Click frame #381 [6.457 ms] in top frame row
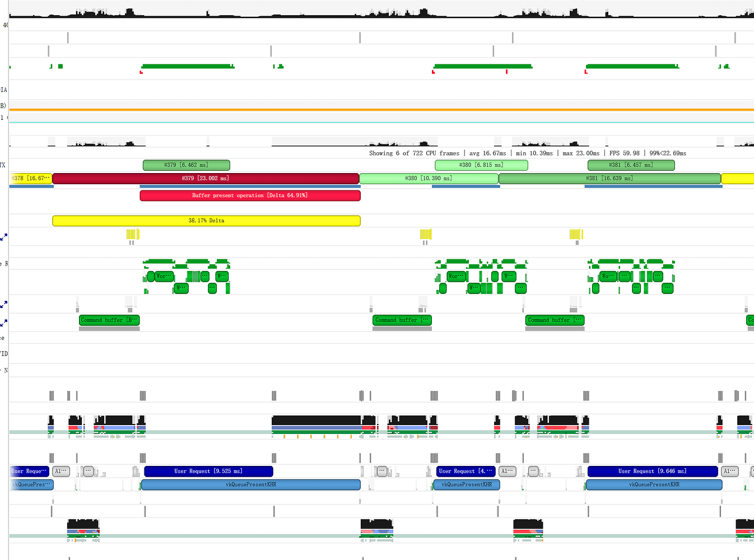This screenshot has height=560, width=754. coord(631,165)
